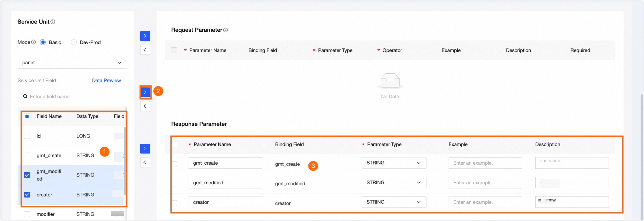Check the creator response parameter row checkbox
Screen dimensions: 644x221
(174, 203)
